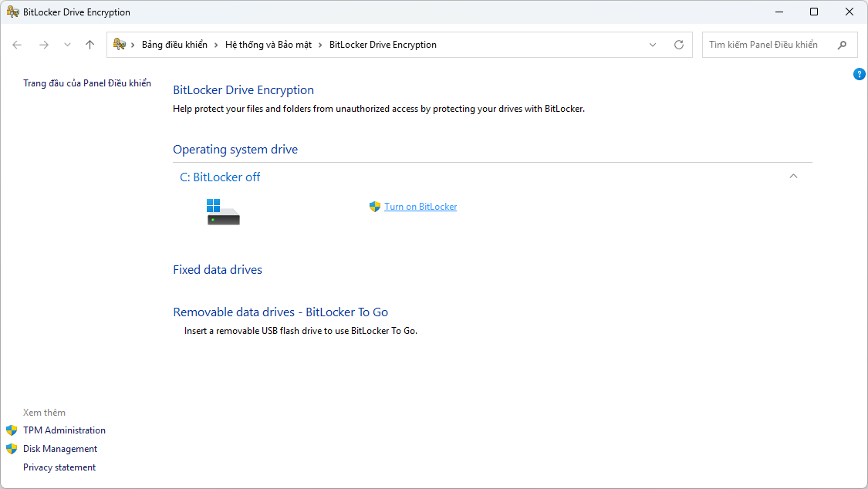Click the title bar BitLocker app icon
Viewport: 868px width, 489px height.
(13, 12)
